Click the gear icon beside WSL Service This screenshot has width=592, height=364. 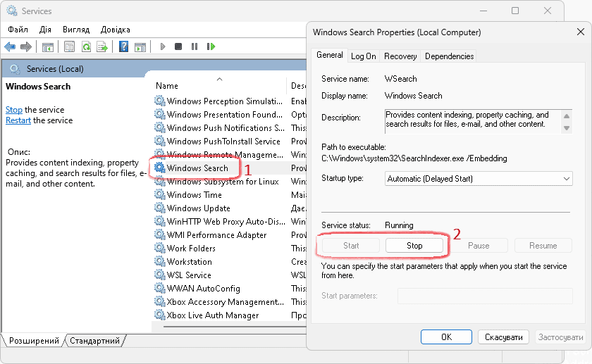160,275
